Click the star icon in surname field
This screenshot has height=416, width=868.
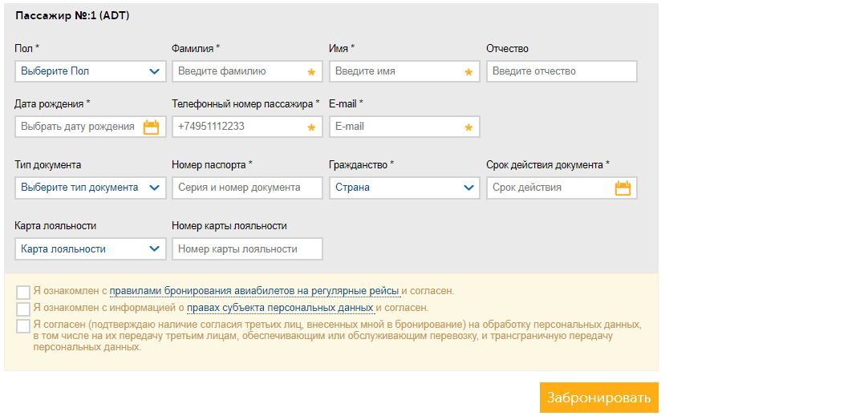[311, 72]
